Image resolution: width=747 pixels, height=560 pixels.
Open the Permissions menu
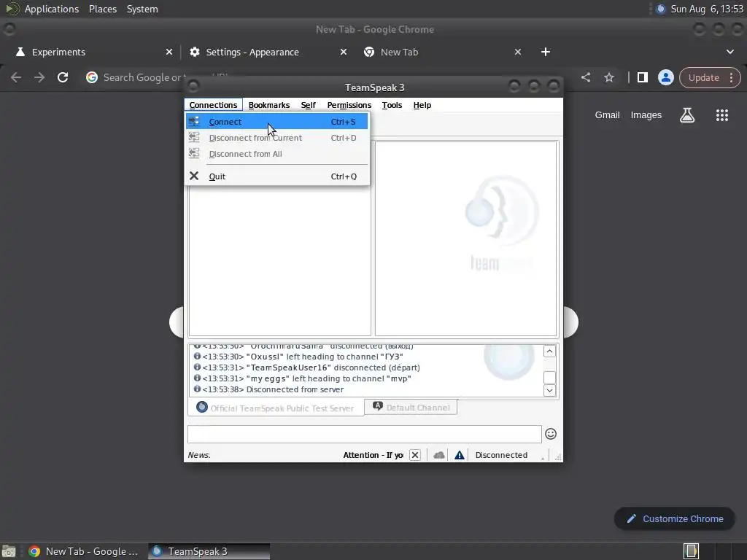click(349, 105)
